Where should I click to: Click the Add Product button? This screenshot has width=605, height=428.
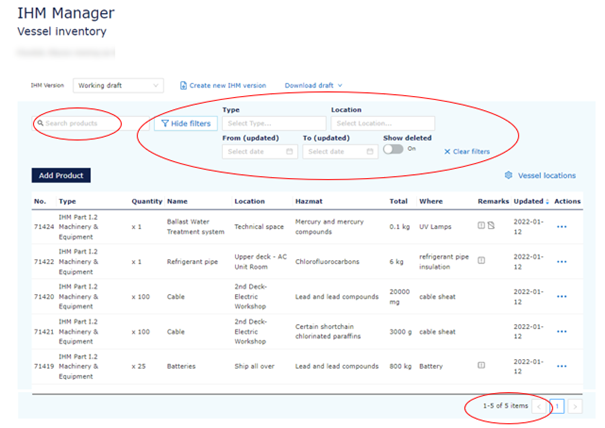click(x=61, y=175)
